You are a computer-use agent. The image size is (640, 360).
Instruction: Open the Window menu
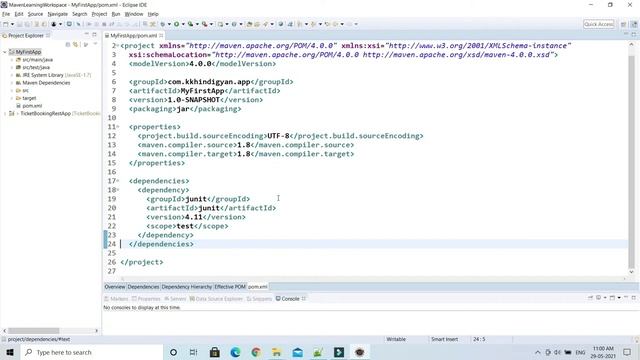pos(134,14)
